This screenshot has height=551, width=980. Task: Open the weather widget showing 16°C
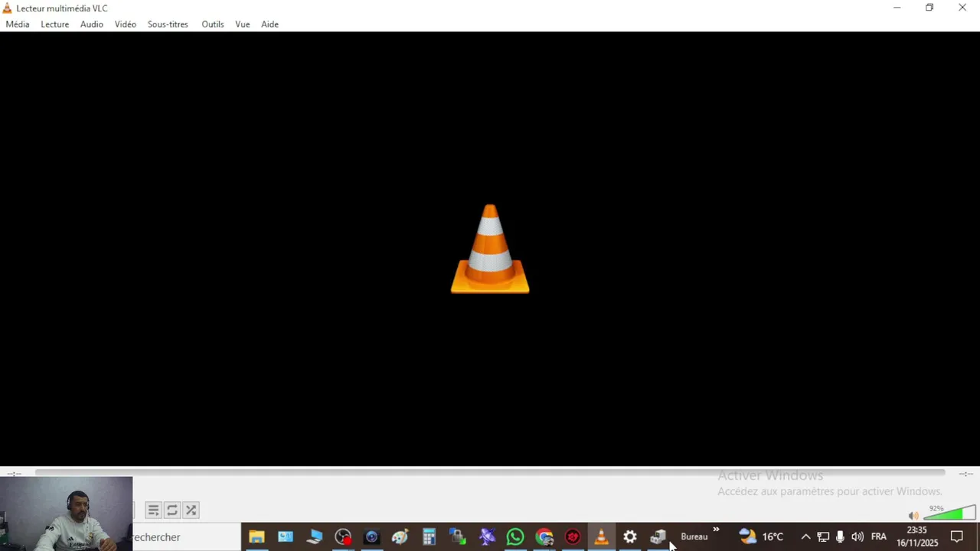[x=761, y=537]
